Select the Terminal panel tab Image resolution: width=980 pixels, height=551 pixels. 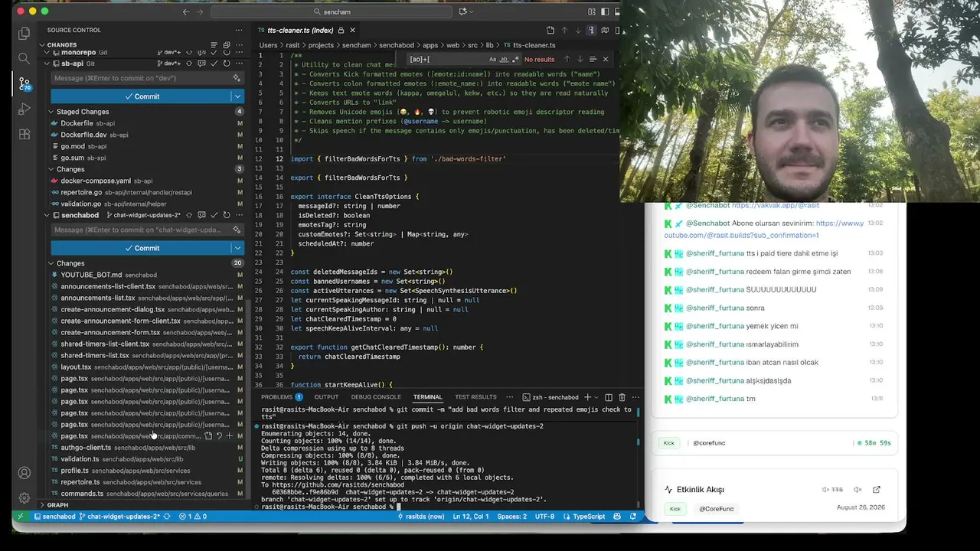428,397
